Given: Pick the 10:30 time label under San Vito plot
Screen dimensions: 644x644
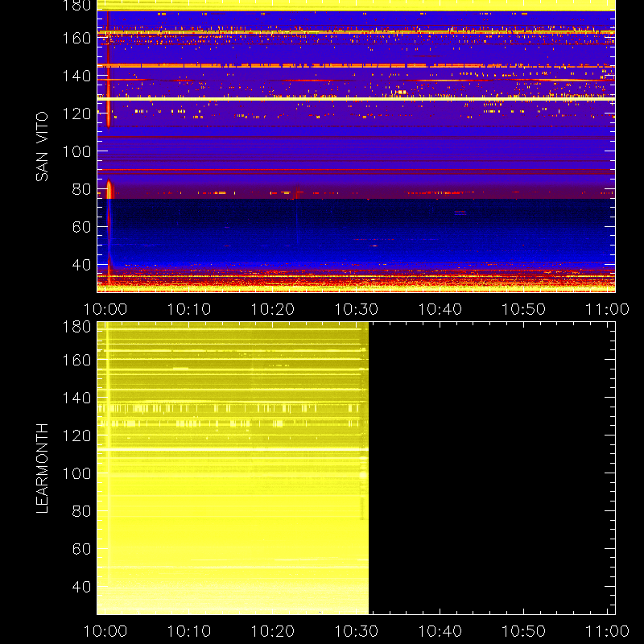Looking at the screenshot, I should click(x=356, y=309).
